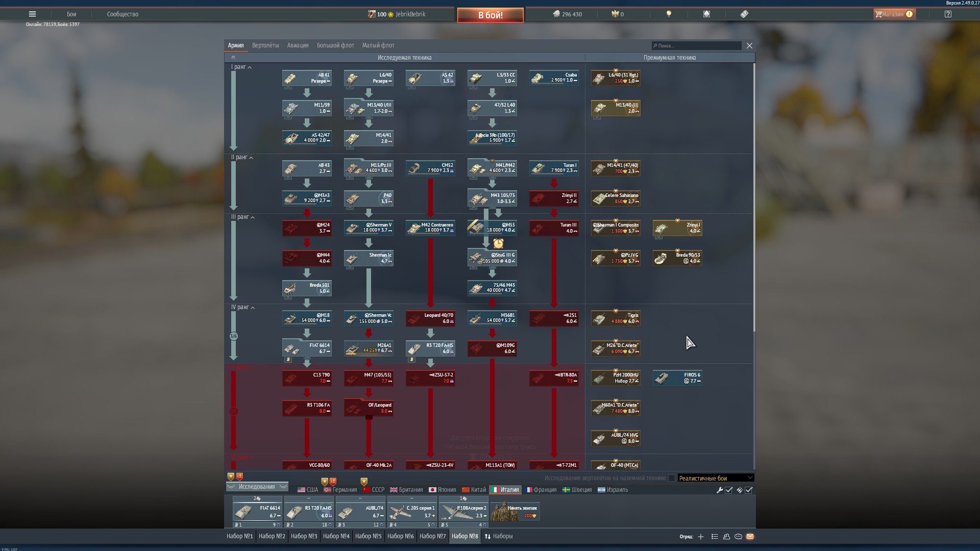Viewport: 980px width, 551px height.
Task: Click the tech tree vertical scrollbar
Action: point(754,199)
